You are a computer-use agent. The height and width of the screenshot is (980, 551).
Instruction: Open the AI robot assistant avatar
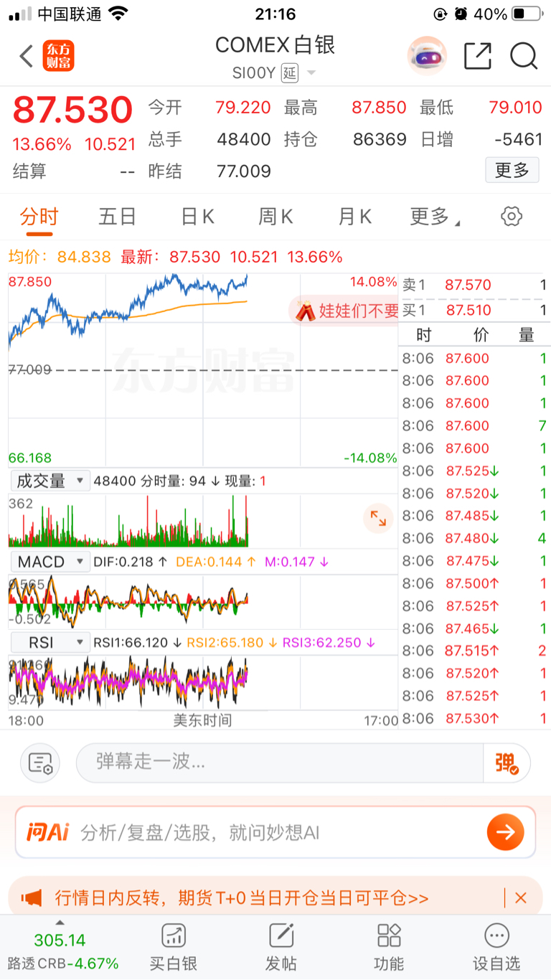[427, 56]
